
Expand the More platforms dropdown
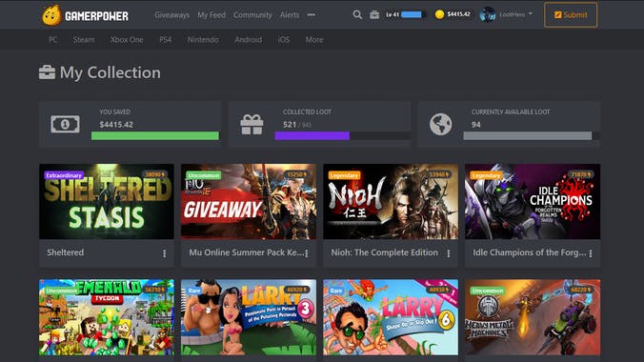coord(314,39)
